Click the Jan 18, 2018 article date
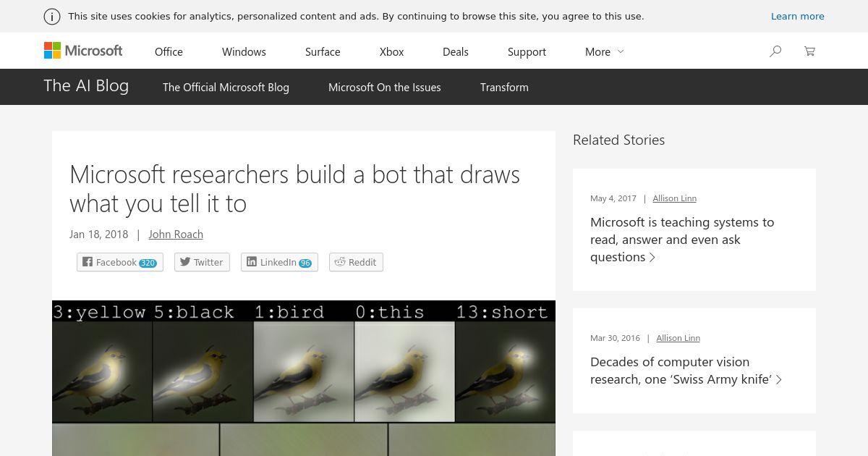 click(x=98, y=234)
